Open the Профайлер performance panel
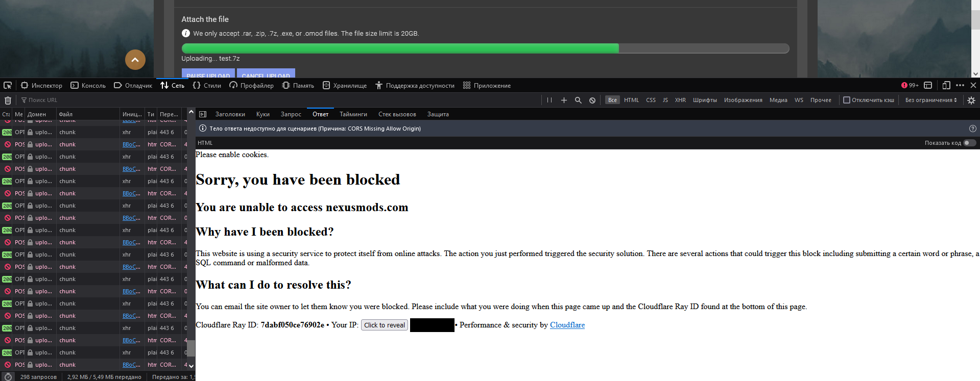The height and width of the screenshot is (381, 980). pos(251,85)
